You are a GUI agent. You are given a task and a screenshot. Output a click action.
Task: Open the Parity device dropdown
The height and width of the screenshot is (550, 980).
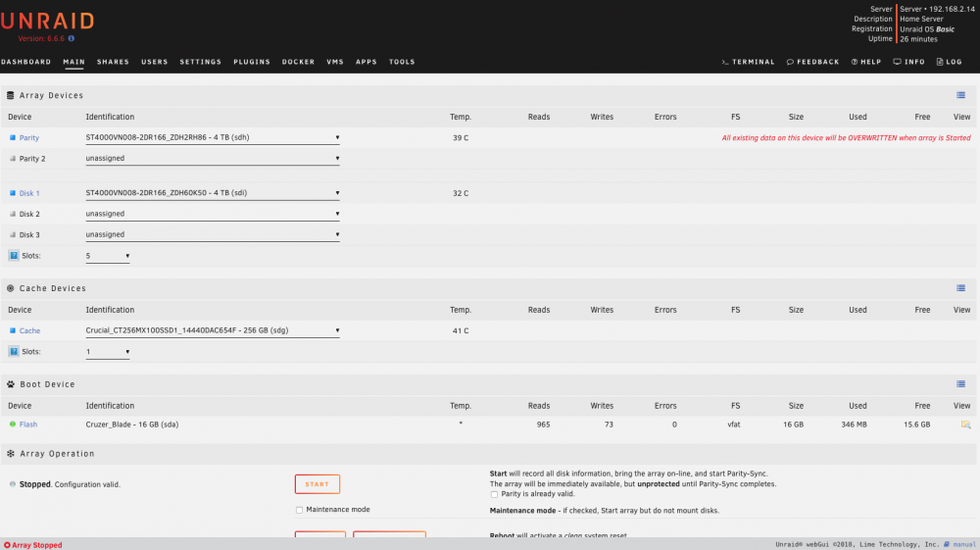[x=213, y=137]
